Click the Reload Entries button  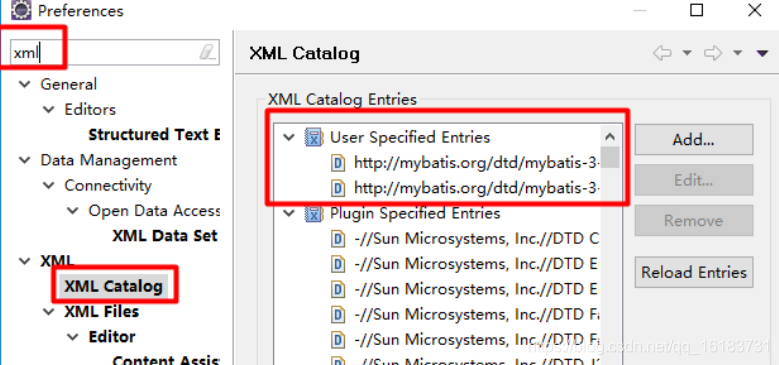point(694,272)
